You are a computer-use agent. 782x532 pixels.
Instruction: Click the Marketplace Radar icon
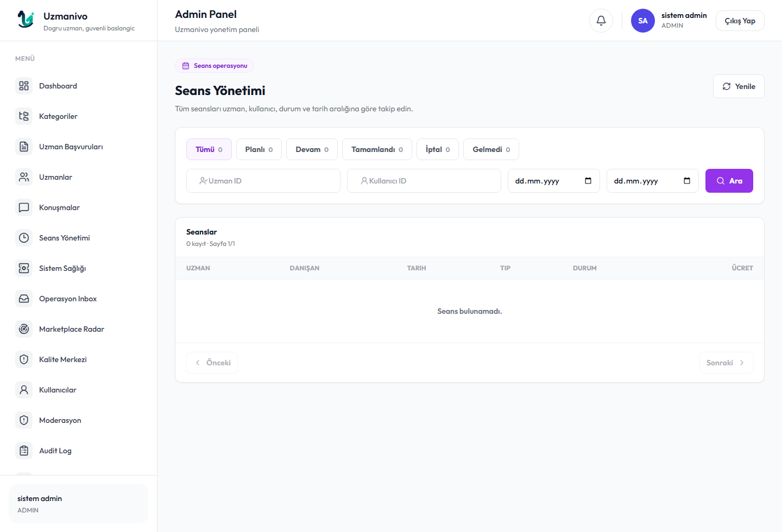pyautogui.click(x=24, y=329)
